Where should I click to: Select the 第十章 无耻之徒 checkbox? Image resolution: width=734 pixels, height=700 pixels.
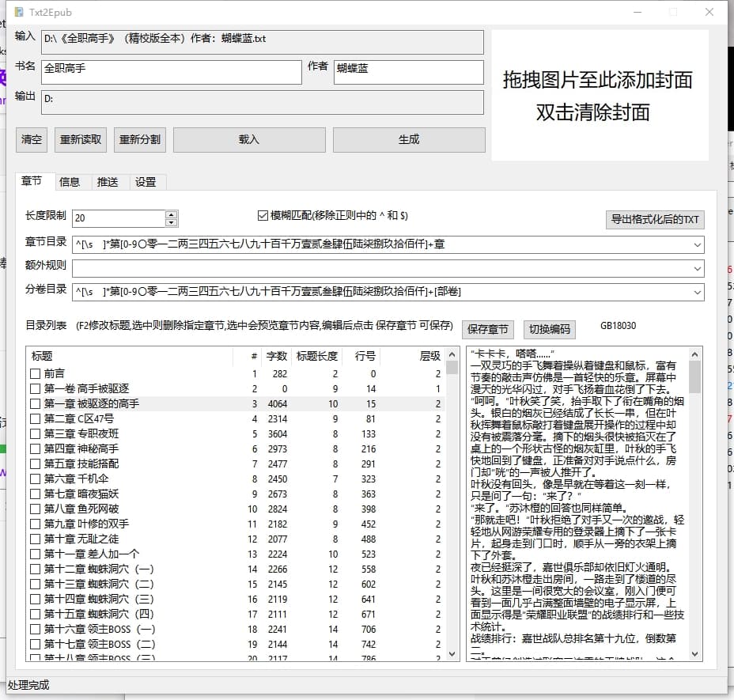[35, 539]
